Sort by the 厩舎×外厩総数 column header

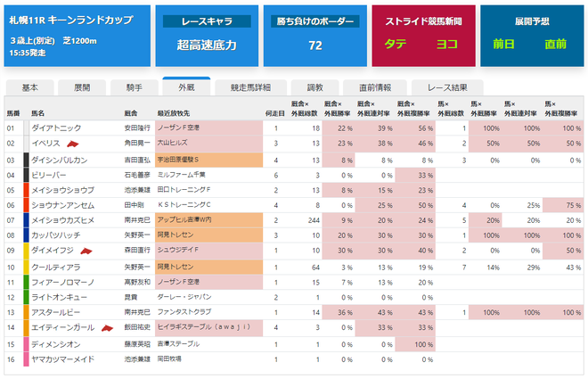point(304,109)
